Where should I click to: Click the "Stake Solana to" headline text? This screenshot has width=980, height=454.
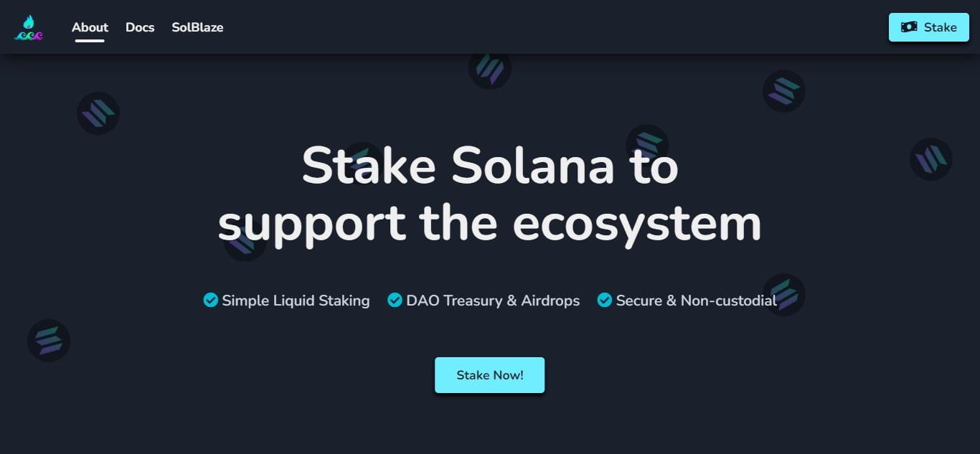point(490,166)
